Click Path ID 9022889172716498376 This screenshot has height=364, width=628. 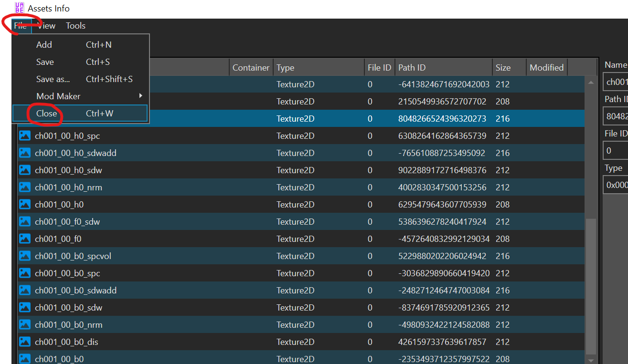coord(442,170)
